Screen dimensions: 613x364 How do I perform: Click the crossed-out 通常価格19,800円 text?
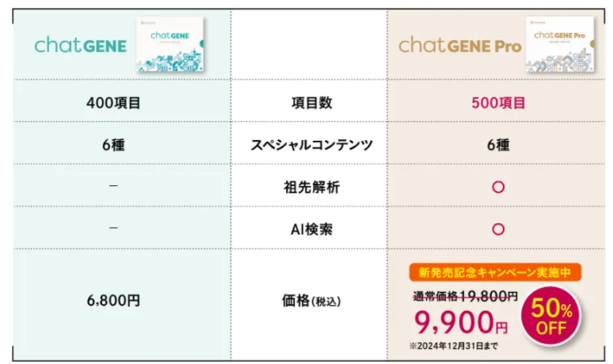click(466, 296)
